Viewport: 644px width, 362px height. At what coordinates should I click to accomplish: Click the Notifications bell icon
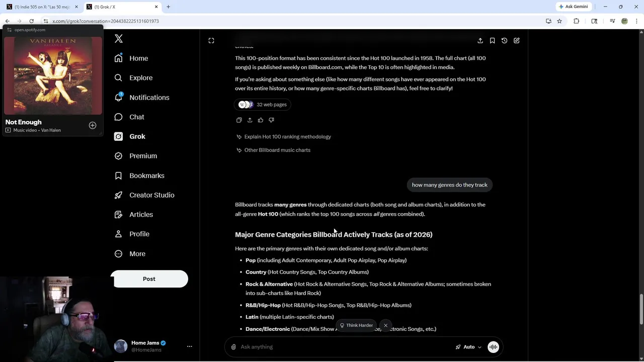118,98
